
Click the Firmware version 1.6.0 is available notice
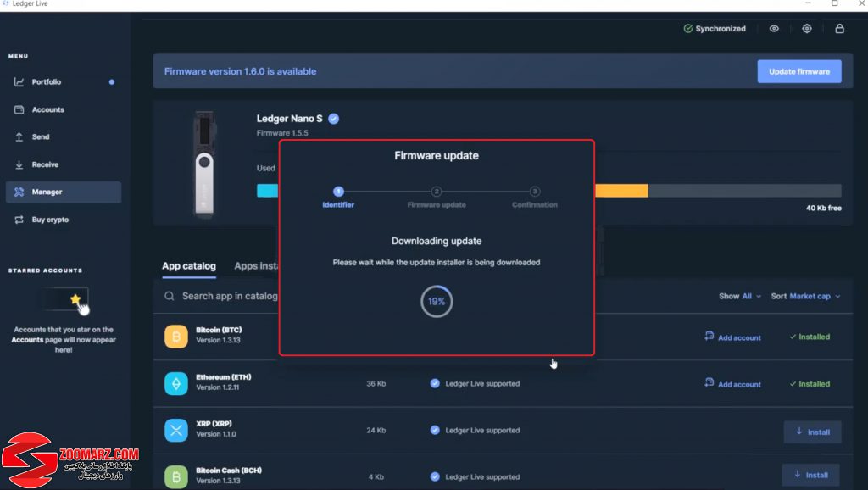pyautogui.click(x=240, y=71)
